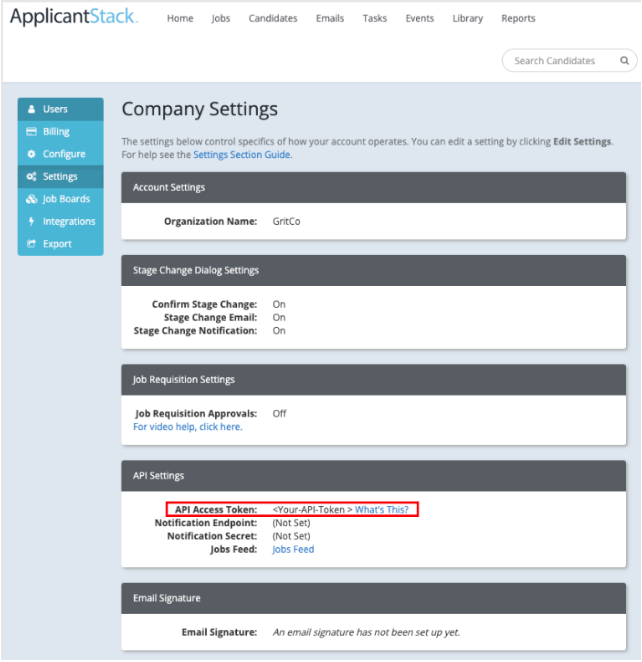This screenshot has width=642, height=662.
Task: Click the <Your-API-Token> value
Action: point(312,510)
